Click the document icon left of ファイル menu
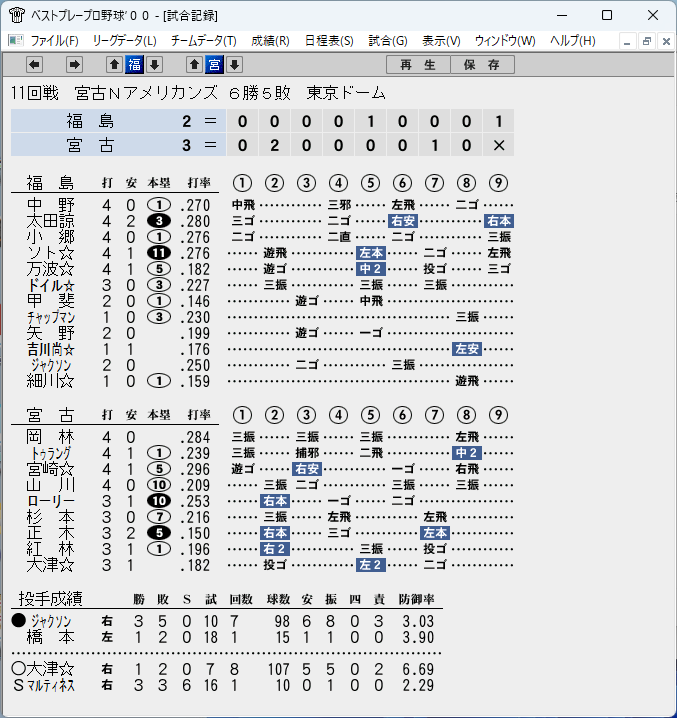This screenshot has height=718, width=677. (16, 41)
